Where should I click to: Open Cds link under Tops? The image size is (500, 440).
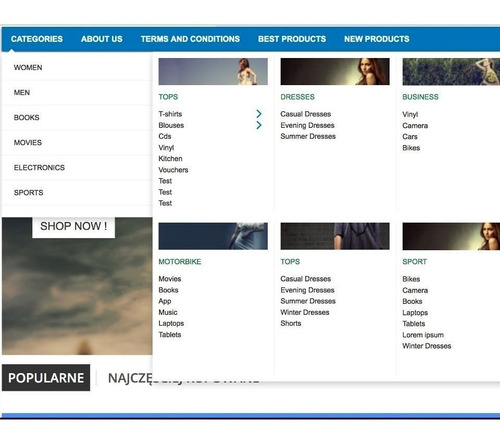coord(165,136)
